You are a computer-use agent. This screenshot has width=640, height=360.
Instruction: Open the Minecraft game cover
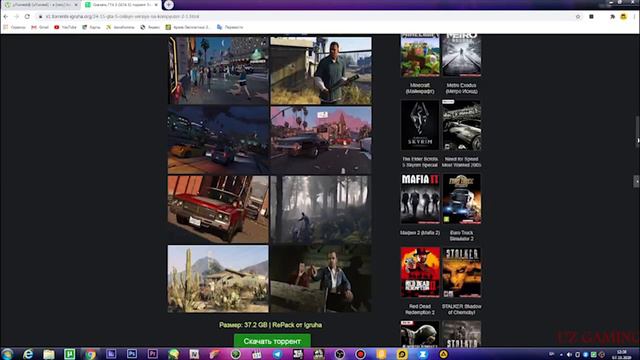[x=420, y=56]
